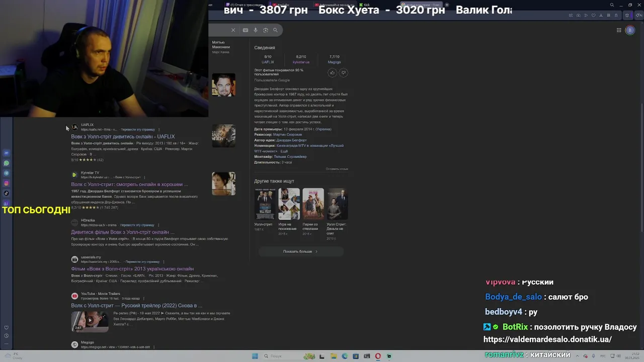Open Kyivstar TV result 'Волк с Уолл-стрит: смотреть онлайн'

129,185
